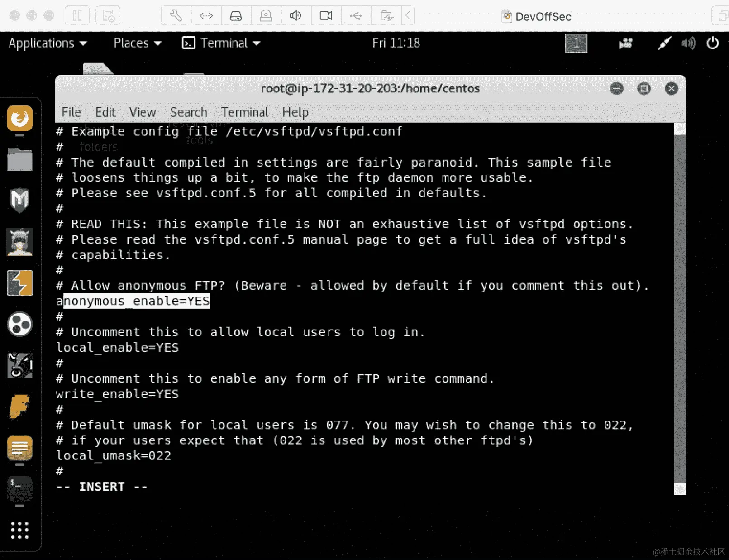Open the Terminal menu in window menubar
This screenshot has height=560, width=729.
(244, 112)
